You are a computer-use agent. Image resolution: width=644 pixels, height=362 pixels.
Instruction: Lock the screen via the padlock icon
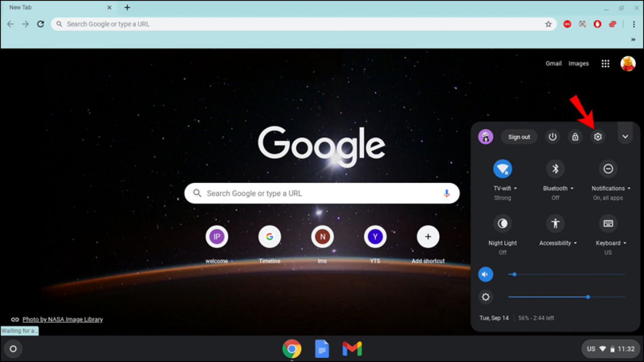pos(575,136)
